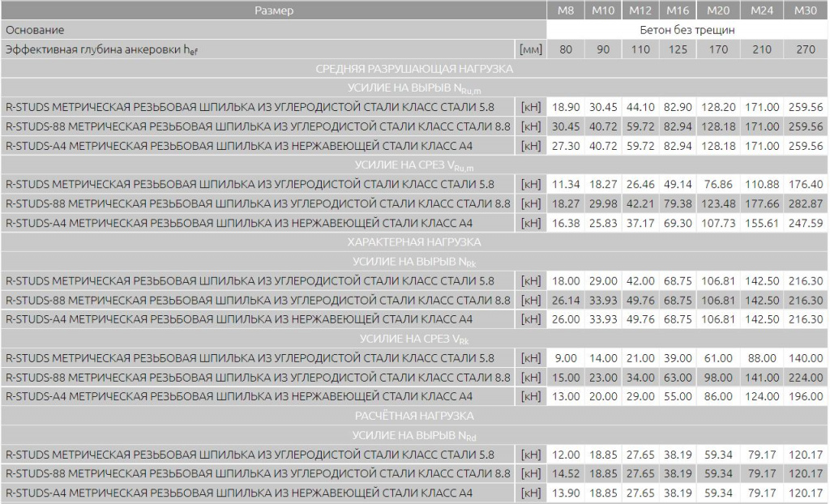The image size is (830, 504).
Task: Click 'УСИЛИЕ НА ВЫРЫВ NRk' subheading
Action: coord(414,262)
